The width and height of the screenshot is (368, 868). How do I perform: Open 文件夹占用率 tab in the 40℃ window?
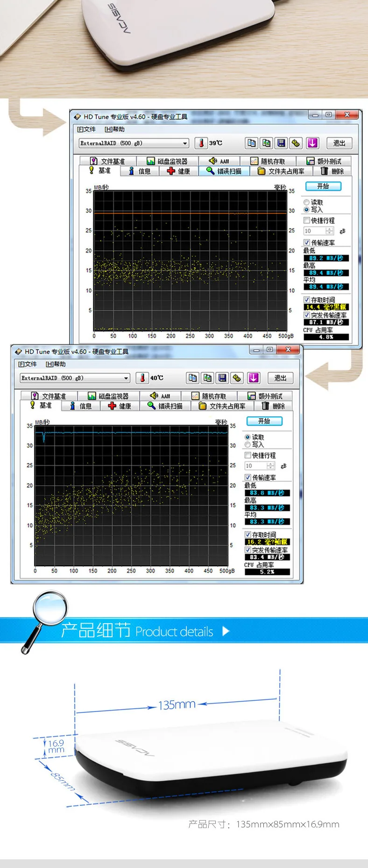click(223, 406)
